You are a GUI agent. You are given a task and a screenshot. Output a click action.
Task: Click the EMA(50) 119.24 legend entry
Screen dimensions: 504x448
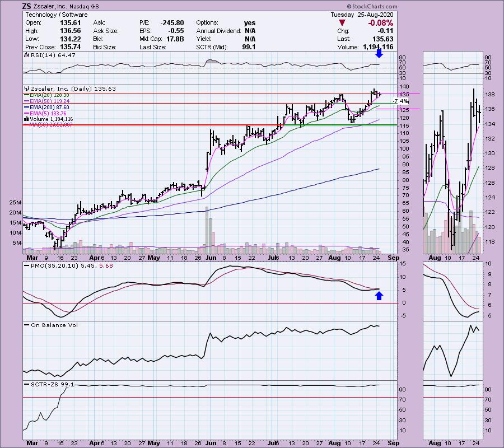click(49, 101)
